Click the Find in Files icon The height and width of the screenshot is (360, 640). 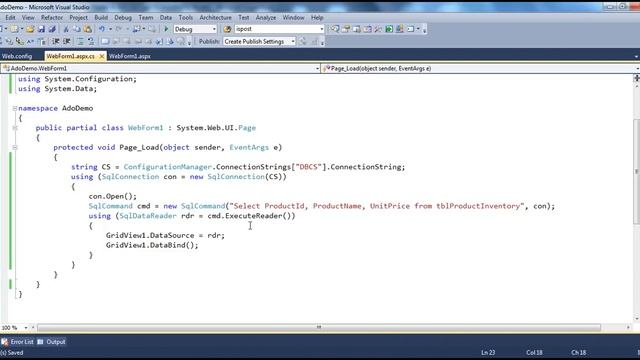point(227,29)
